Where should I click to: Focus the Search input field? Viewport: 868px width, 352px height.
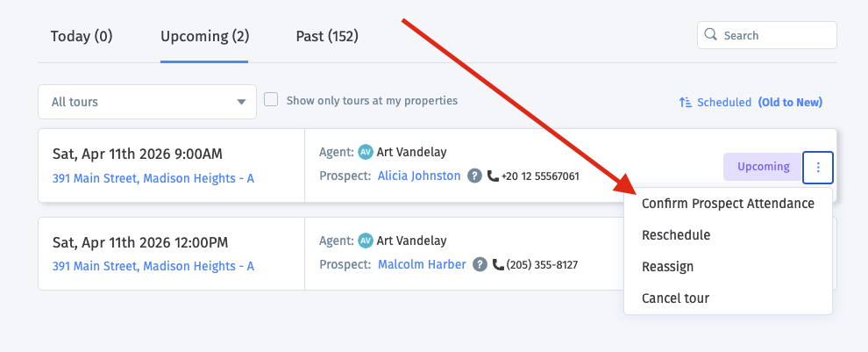click(x=776, y=36)
